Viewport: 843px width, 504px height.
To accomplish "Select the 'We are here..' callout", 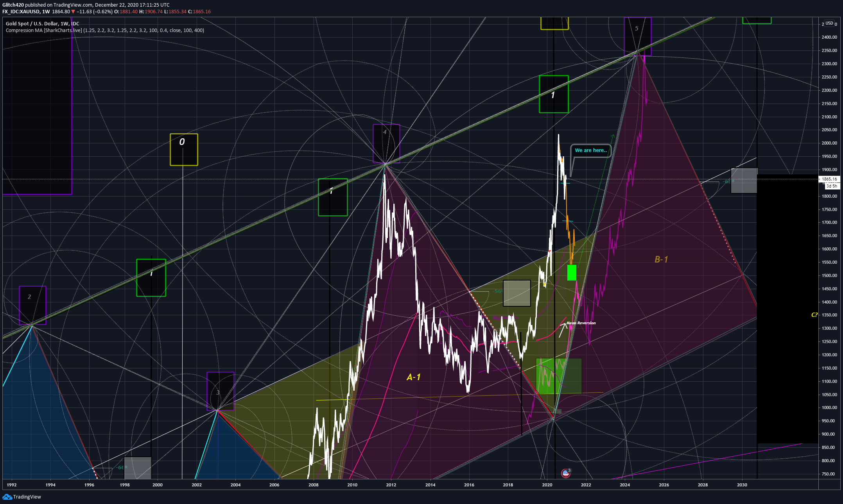I will click(591, 150).
